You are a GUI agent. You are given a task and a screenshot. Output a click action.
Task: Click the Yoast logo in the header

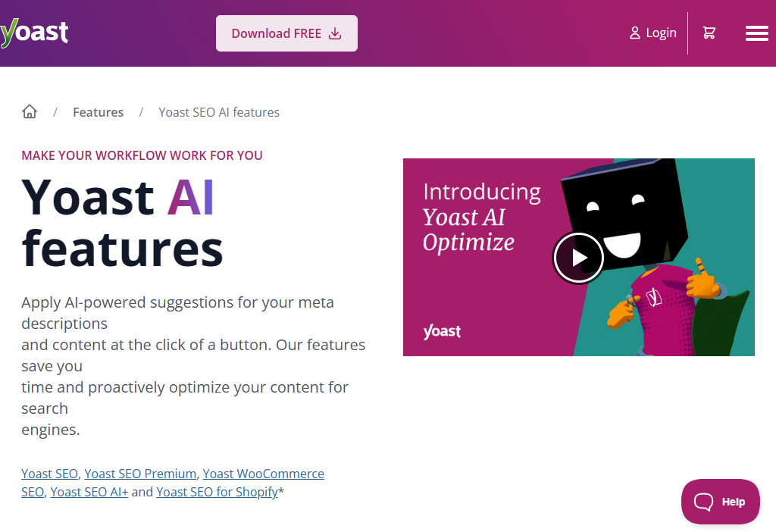coord(34,33)
